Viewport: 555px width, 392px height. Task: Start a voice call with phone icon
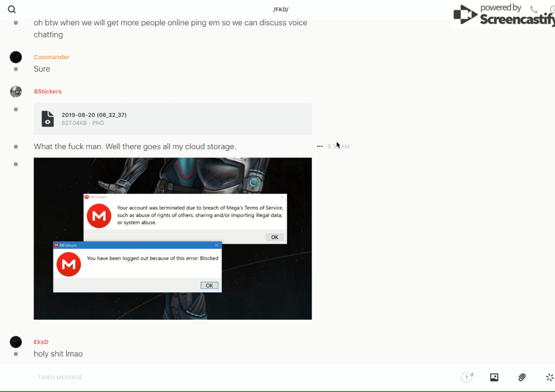click(534, 10)
